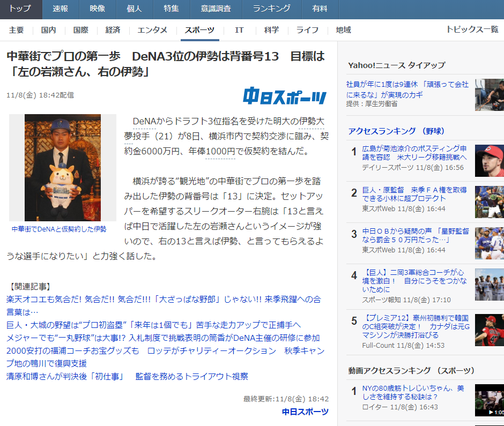Select the IT category
The height and width of the screenshot is (426, 504).
[x=239, y=30]
